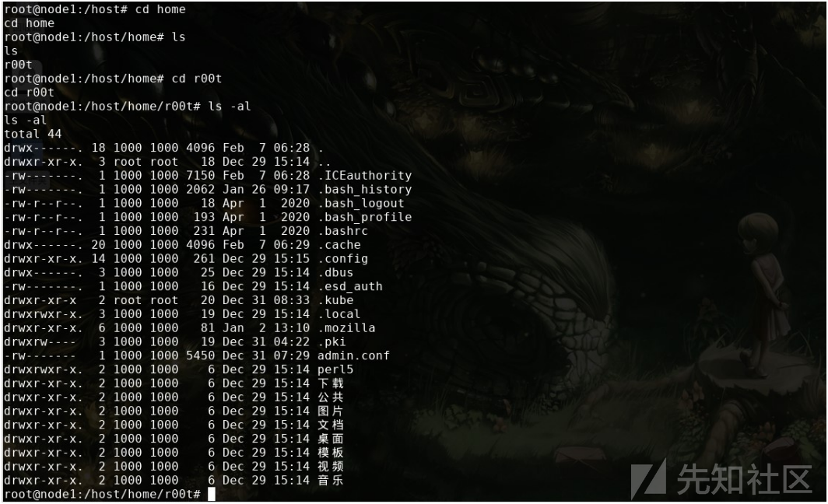The height and width of the screenshot is (504, 828).
Task: Click size 2062 in .bash_history row
Action: point(200,189)
